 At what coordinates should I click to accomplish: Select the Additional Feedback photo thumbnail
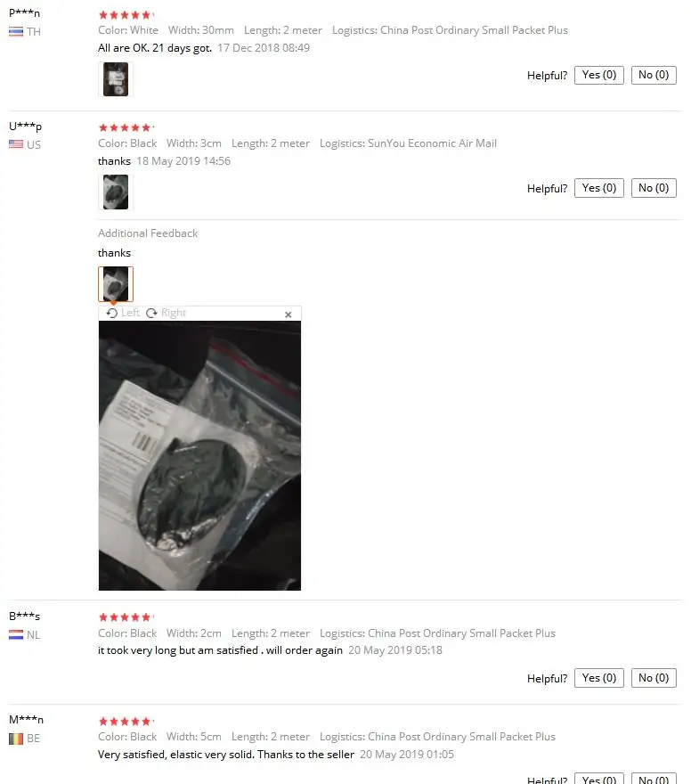click(116, 284)
